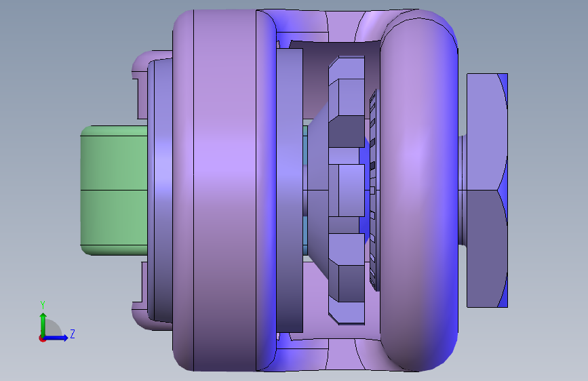The width and height of the screenshot is (588, 381).
Task: Select the conical hub near the nut
Action: [318, 190]
